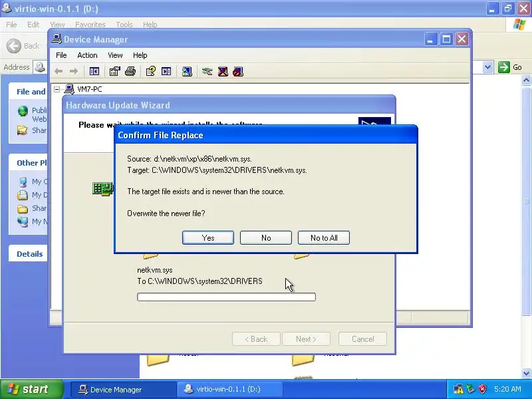
Task: Click the network adapter card icon
Action: [x=102, y=189]
